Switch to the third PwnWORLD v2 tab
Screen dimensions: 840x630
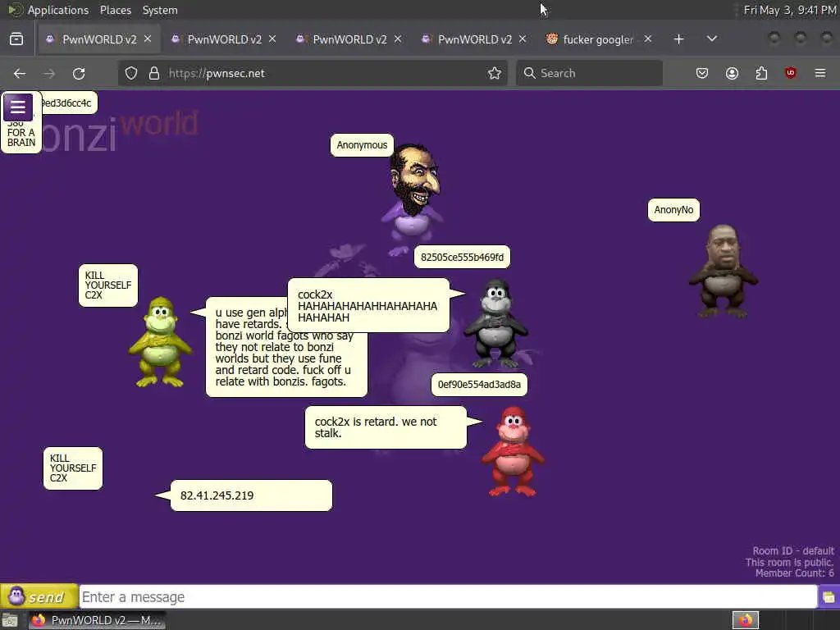tap(349, 39)
